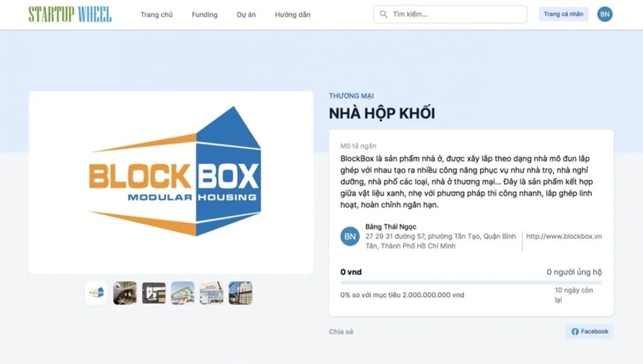Click the magnifier search icon
Viewport: 643px width, 364px height.
383,15
